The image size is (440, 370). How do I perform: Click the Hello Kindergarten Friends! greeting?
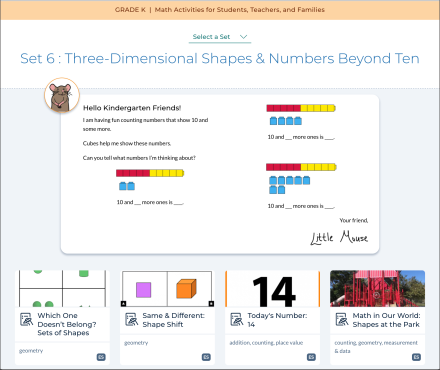point(132,108)
